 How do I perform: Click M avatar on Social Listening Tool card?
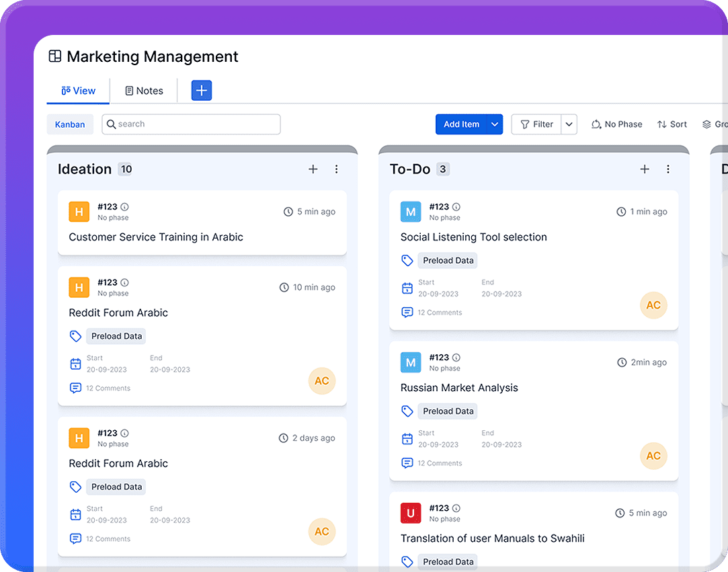[x=411, y=212]
